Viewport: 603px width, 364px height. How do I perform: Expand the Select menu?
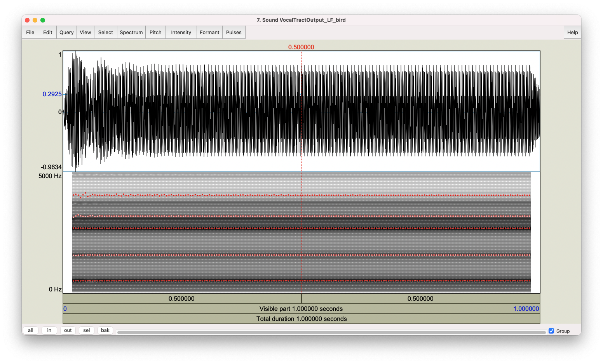click(x=105, y=33)
